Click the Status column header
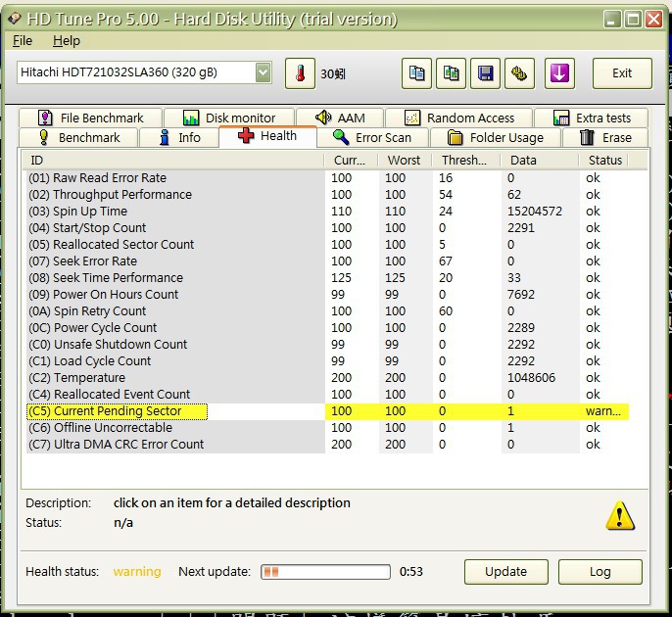Viewport: 672px width, 617px height. (x=603, y=161)
